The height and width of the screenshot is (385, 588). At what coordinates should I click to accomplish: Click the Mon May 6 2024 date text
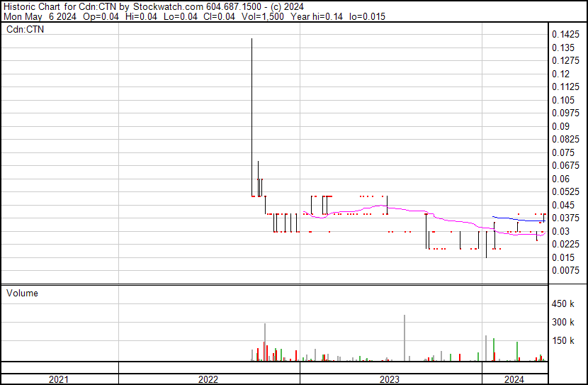point(38,16)
